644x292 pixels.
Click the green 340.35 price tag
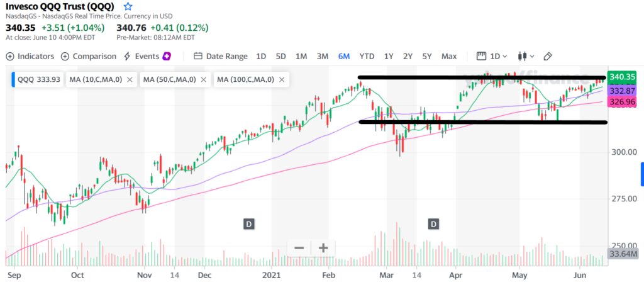click(x=623, y=77)
